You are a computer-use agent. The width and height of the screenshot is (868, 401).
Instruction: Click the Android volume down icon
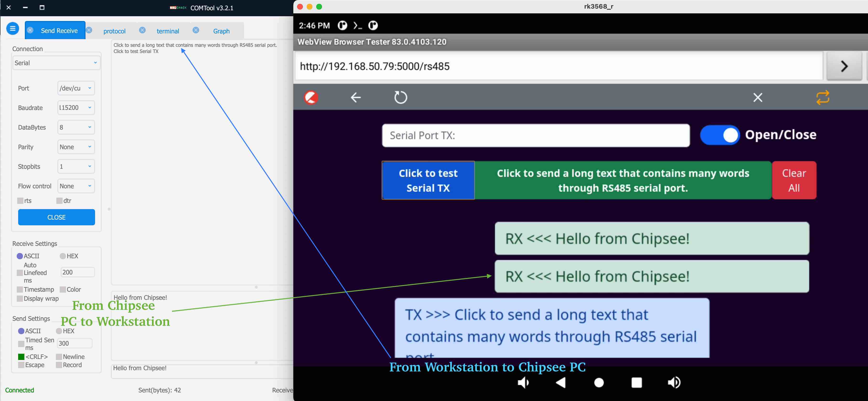pos(523,382)
